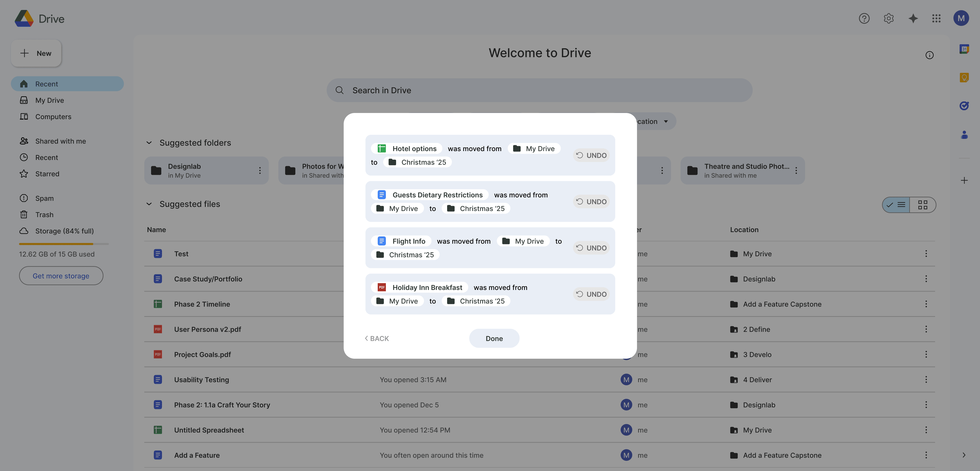Open Google Keep side panel icon
980x471 pixels.
[964, 78]
